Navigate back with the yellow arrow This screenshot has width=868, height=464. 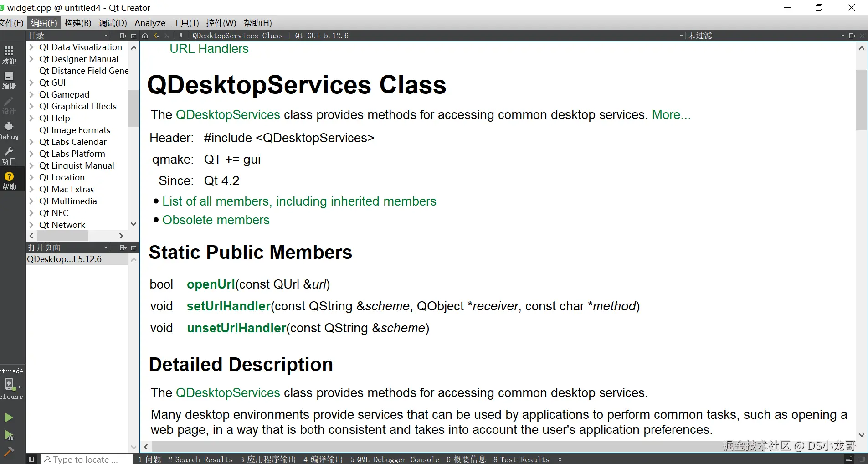[x=156, y=36]
